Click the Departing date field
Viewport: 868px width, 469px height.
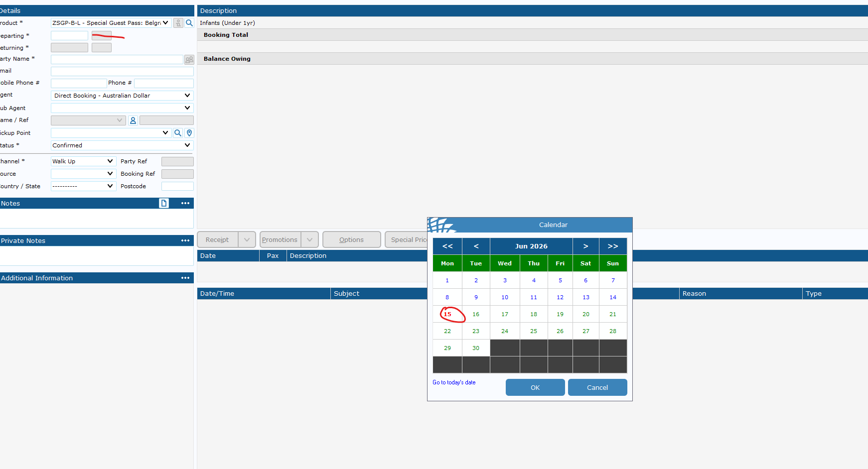69,35
